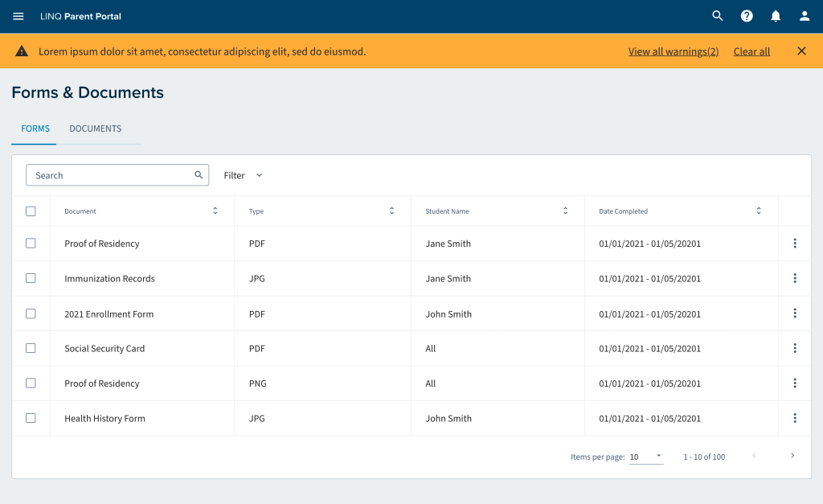
Task: Click date range in 2021 Enrollment Form row
Action: click(x=649, y=314)
